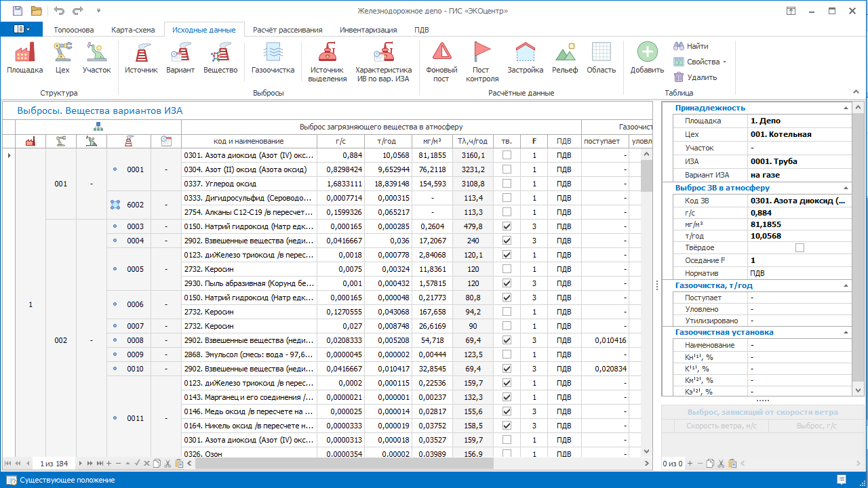Uncheck тв. for Пыль абразивная row
This screenshot has width=868, height=488.
(507, 283)
